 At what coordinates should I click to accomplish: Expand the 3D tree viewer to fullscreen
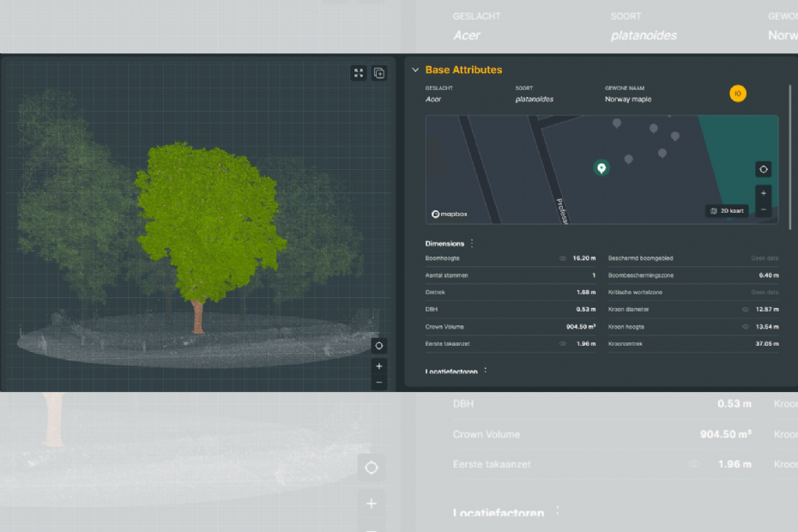(x=359, y=73)
